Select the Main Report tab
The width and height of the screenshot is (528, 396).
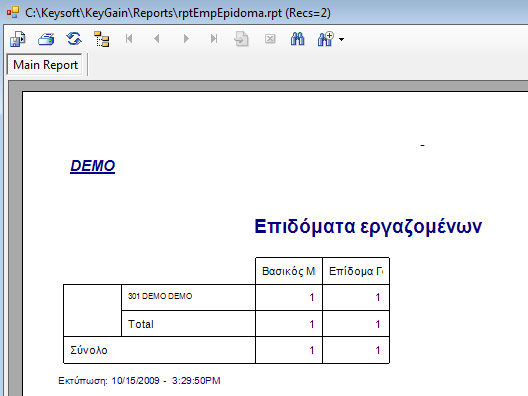pos(45,65)
